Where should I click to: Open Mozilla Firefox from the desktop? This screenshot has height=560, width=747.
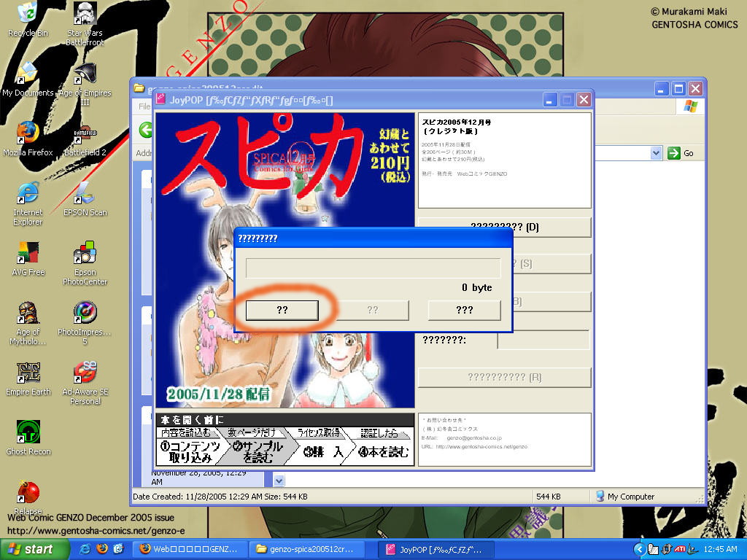[x=28, y=135]
